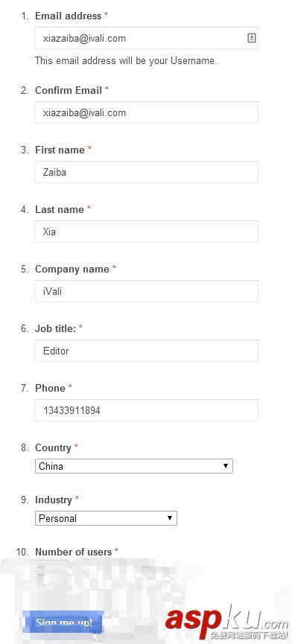Click the "Job title:" label
The width and height of the screenshot is (292, 644).
point(55,328)
